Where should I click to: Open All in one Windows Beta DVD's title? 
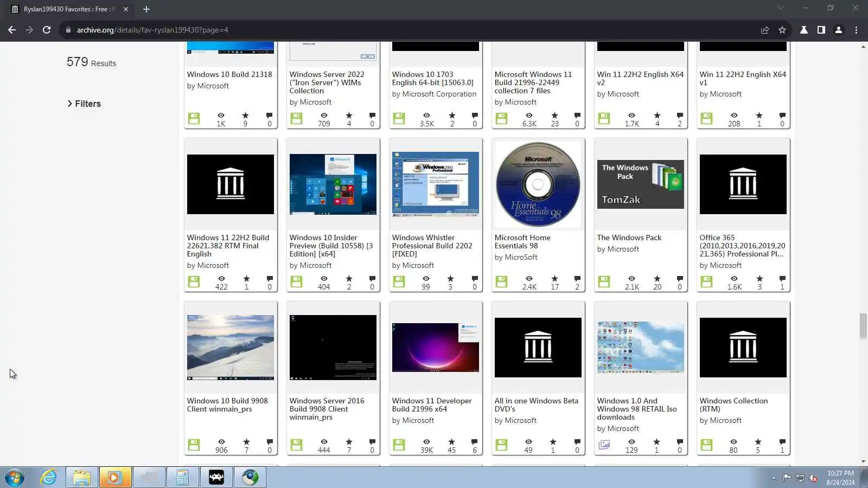537,404
